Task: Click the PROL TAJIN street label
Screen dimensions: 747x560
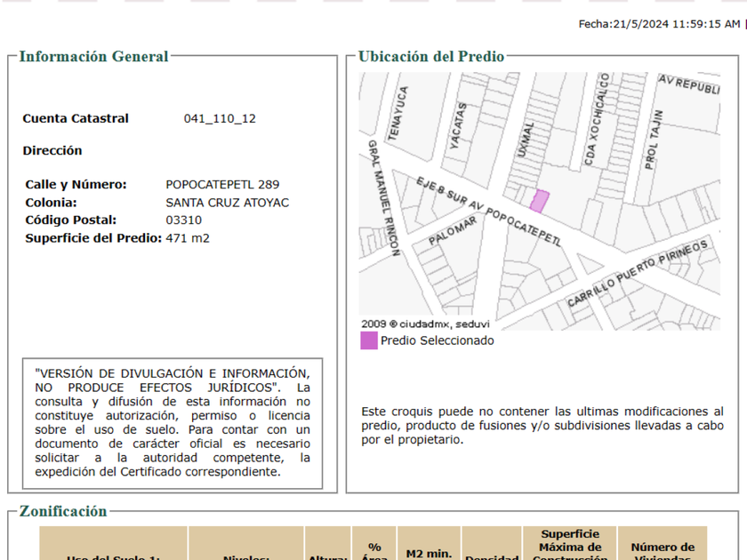Action: (654, 140)
